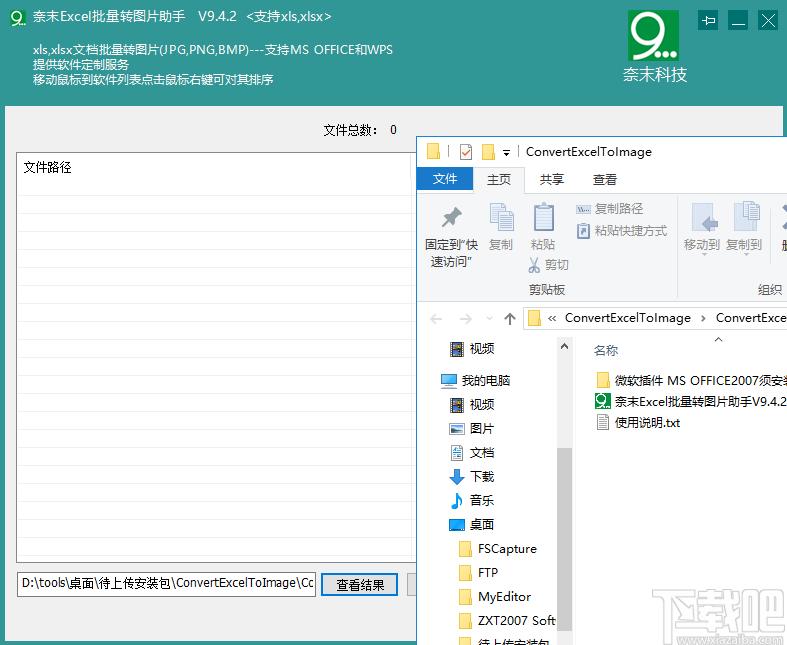The width and height of the screenshot is (787, 645).
Task: Click the 粘贴 paste clipboard icon
Action: pyautogui.click(x=543, y=217)
